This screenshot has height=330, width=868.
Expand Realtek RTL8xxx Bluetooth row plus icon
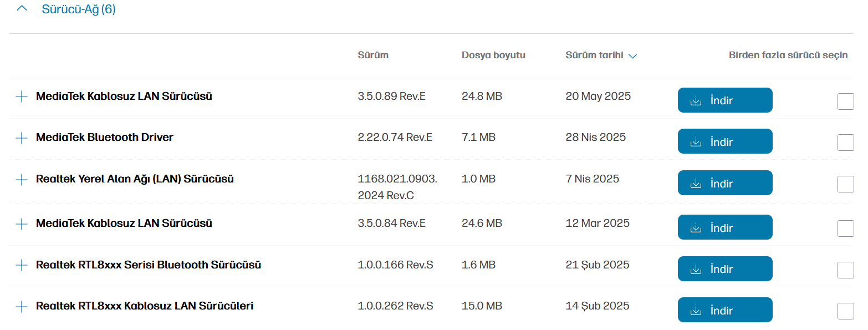click(x=22, y=265)
